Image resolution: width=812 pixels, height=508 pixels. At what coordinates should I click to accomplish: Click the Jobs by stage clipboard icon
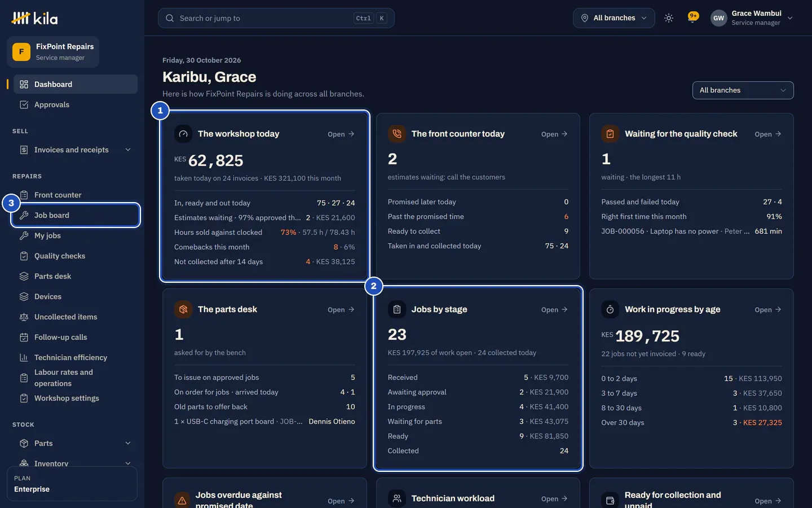click(x=397, y=309)
